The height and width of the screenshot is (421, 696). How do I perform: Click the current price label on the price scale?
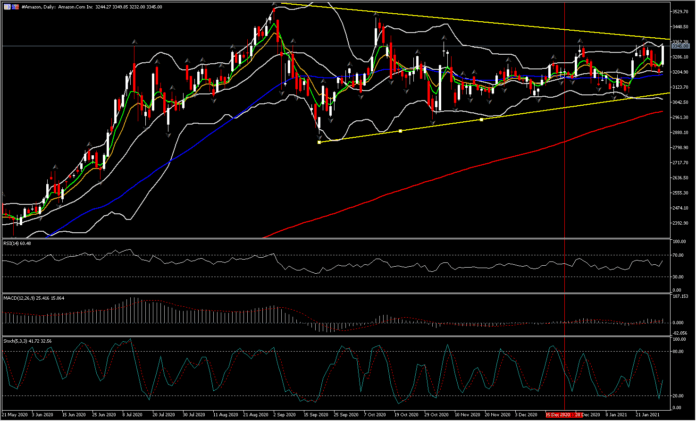pos(680,46)
